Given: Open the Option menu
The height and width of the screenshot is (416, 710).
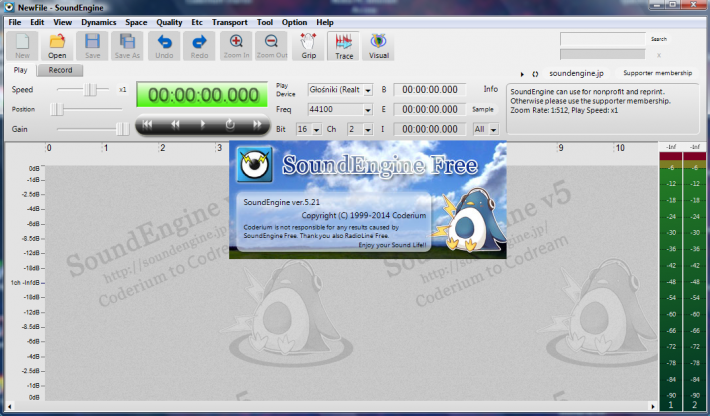Looking at the screenshot, I should [294, 22].
